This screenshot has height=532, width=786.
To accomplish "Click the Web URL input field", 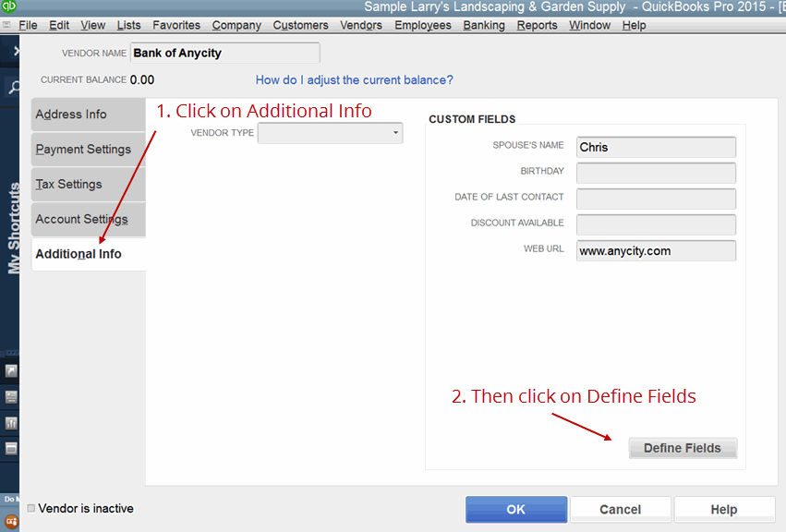I will point(656,250).
